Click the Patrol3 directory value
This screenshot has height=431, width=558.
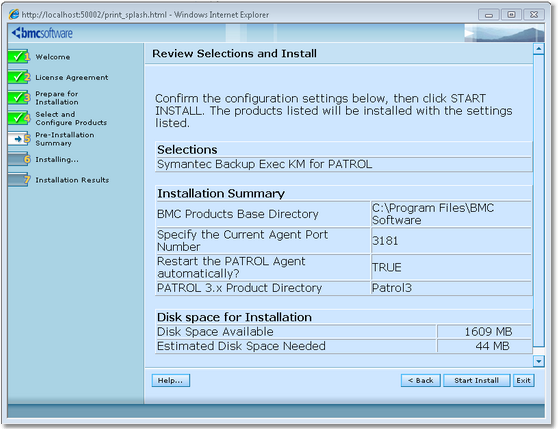click(x=392, y=288)
